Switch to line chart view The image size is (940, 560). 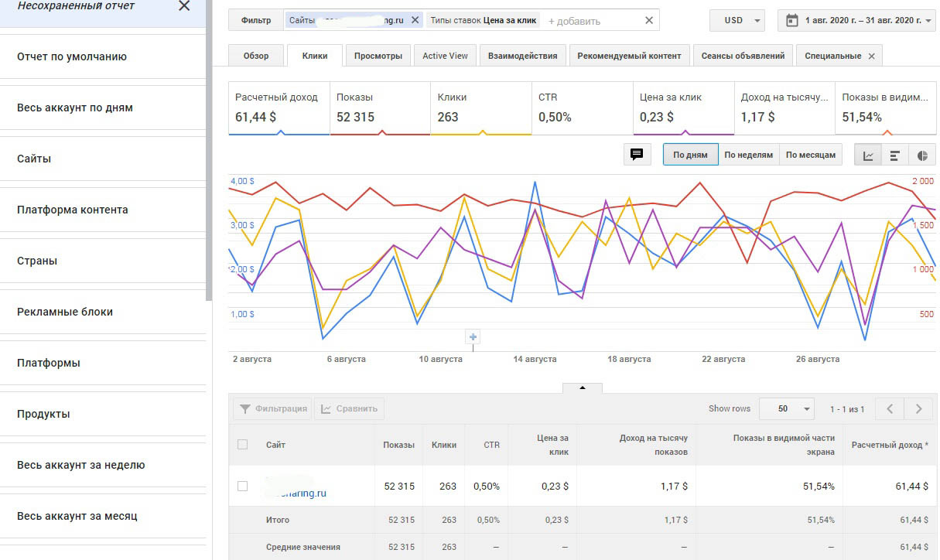(x=869, y=155)
